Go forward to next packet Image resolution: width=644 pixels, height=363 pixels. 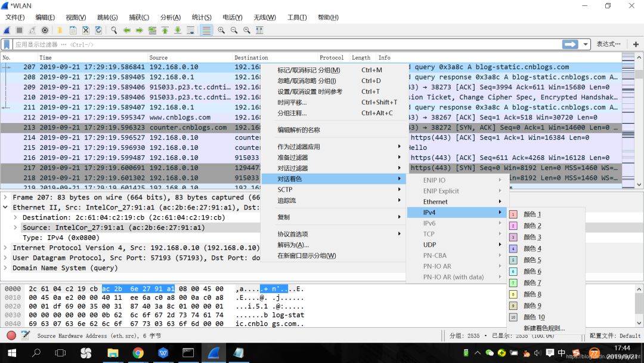point(140,30)
